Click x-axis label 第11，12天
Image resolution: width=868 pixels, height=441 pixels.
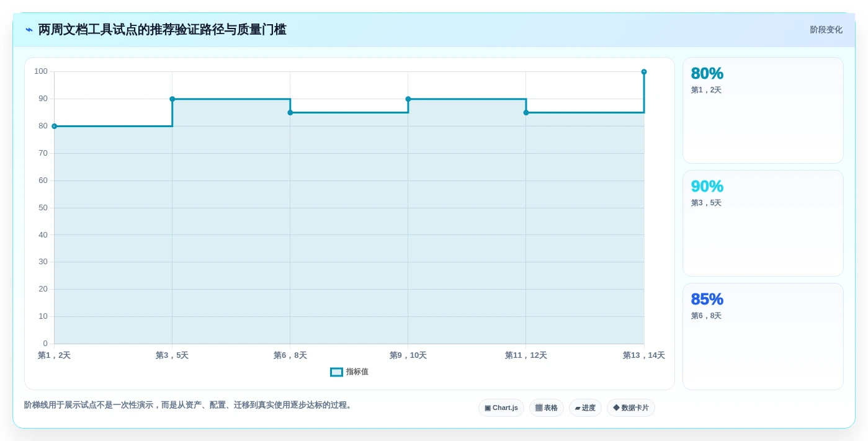526,355
